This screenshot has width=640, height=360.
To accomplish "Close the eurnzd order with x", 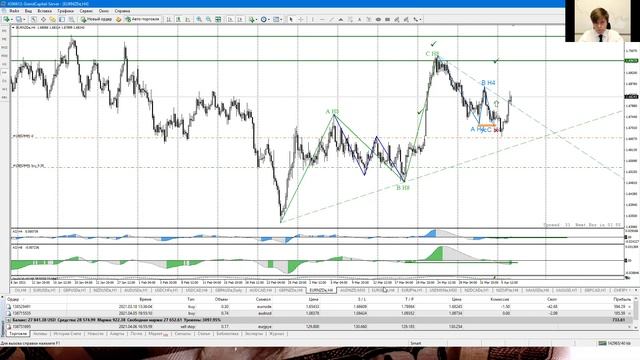I will (629, 307).
